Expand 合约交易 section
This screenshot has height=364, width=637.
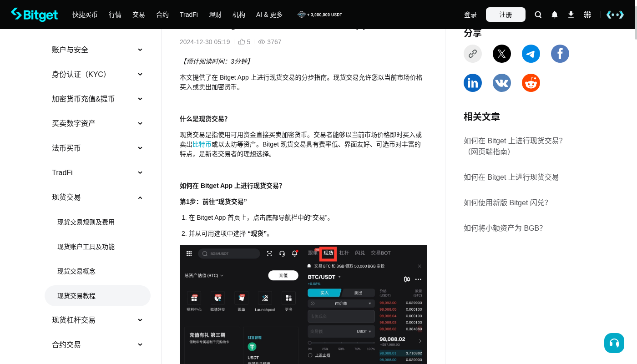click(x=97, y=344)
